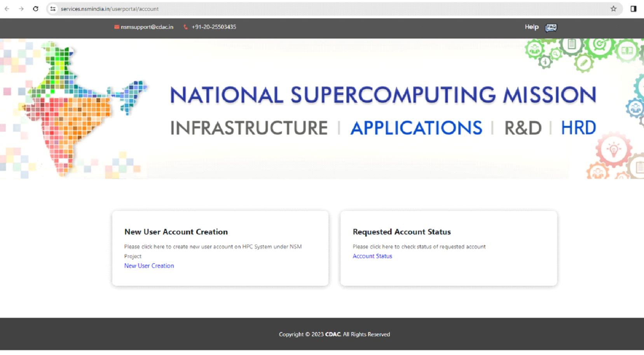
Task: Open the New User Creation link
Action: pos(149,266)
